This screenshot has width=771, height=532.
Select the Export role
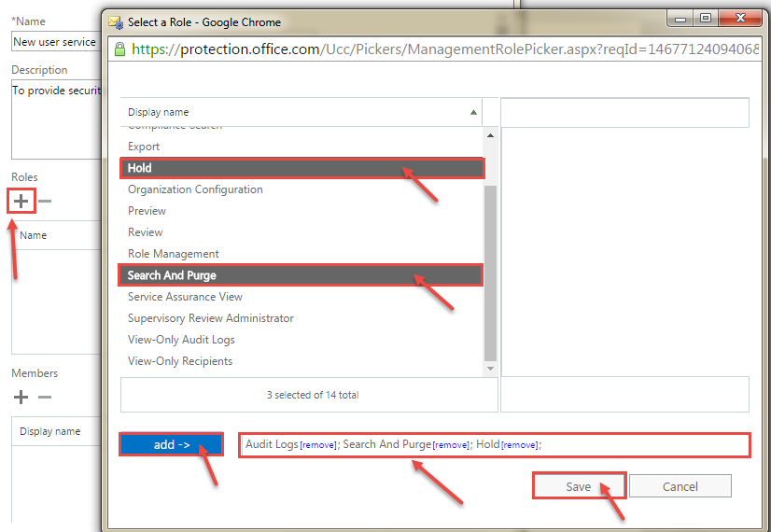pyautogui.click(x=301, y=147)
